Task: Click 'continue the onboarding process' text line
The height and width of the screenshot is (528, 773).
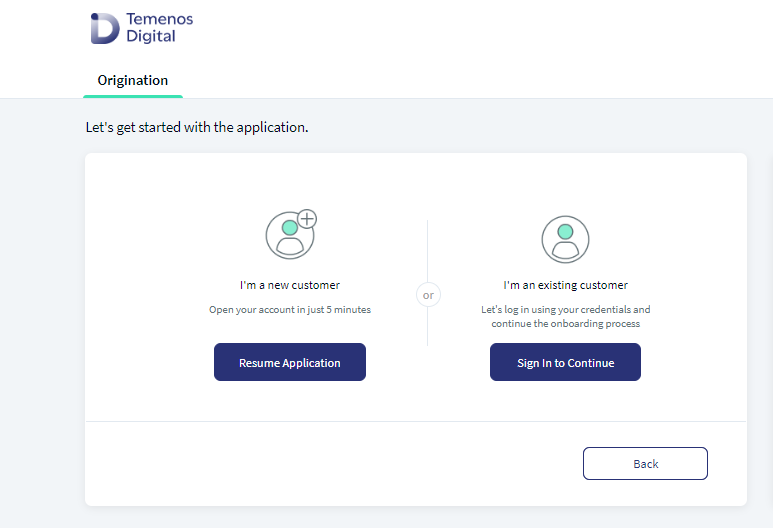Action: pyautogui.click(x=565, y=323)
